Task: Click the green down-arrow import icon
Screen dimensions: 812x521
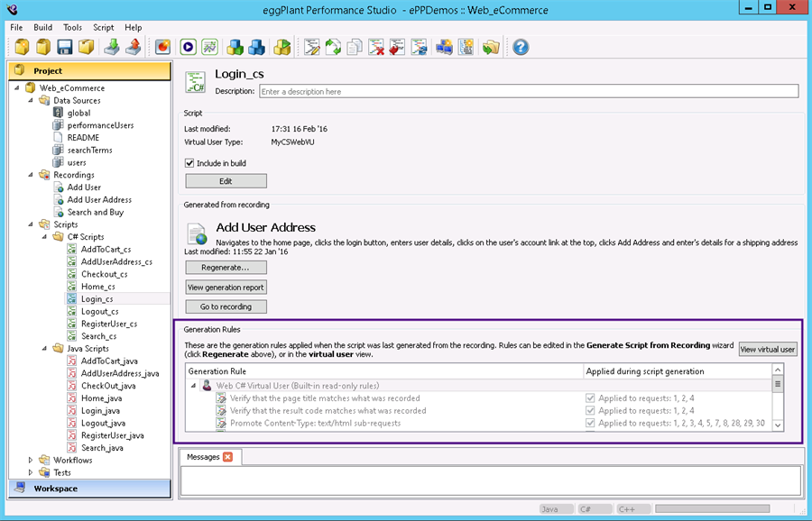Action: pos(111,47)
